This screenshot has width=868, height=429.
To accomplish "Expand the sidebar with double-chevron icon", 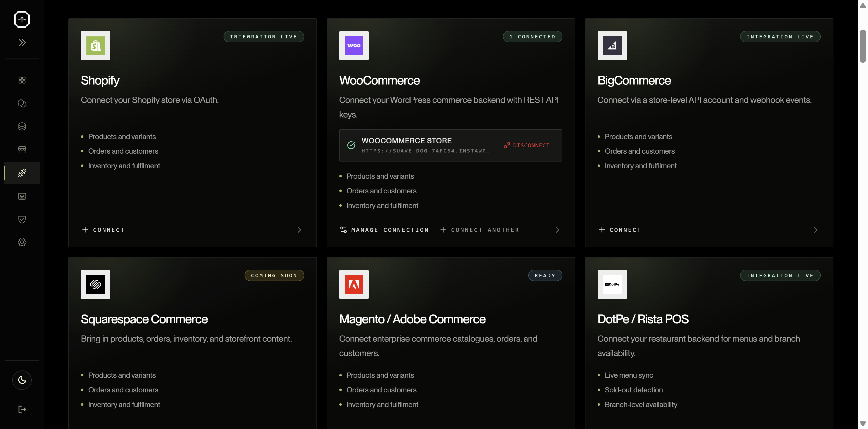I will click(x=22, y=42).
